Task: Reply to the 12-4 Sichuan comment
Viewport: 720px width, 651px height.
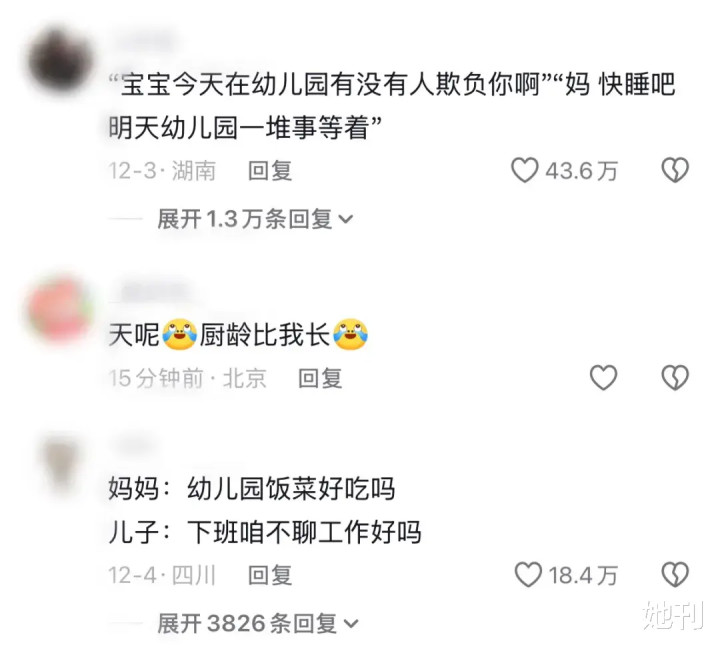Action: 270,575
